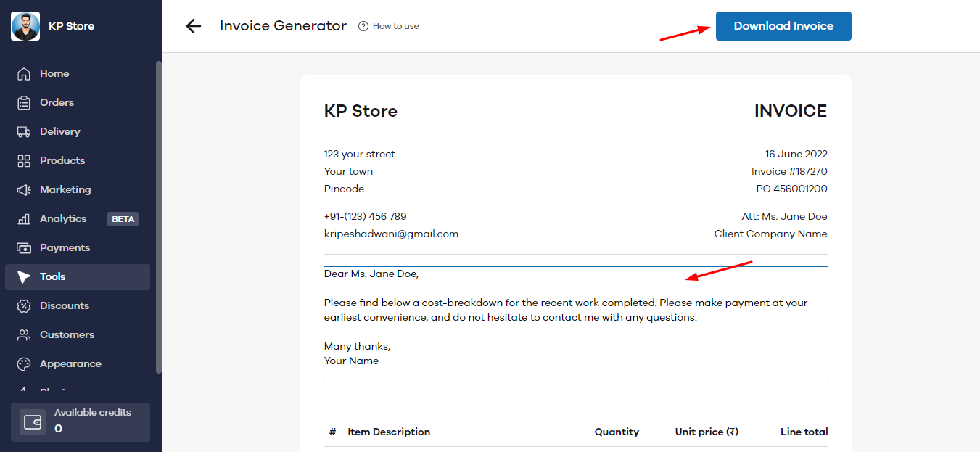This screenshot has height=452, width=980.
Task: Click the Home icon in sidebar
Action: tap(24, 74)
